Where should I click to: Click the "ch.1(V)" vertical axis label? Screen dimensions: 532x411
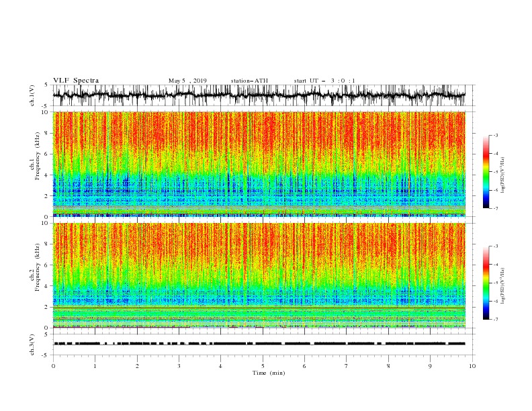coord(32,95)
